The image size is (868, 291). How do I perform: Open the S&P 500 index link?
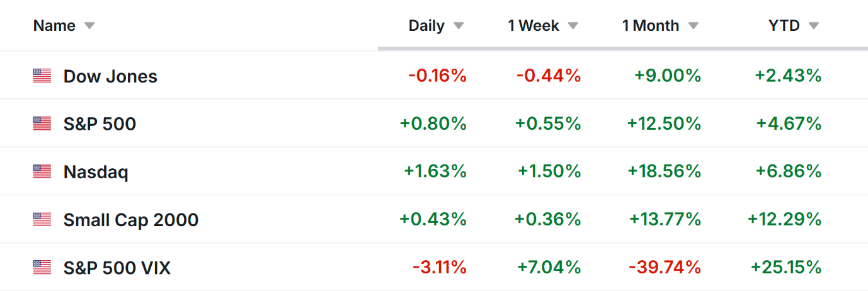tap(100, 124)
